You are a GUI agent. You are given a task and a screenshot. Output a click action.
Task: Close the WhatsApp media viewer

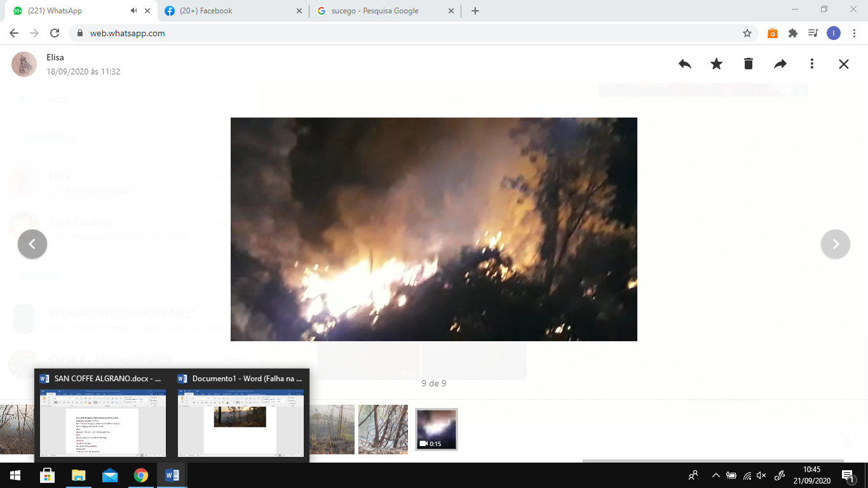843,64
